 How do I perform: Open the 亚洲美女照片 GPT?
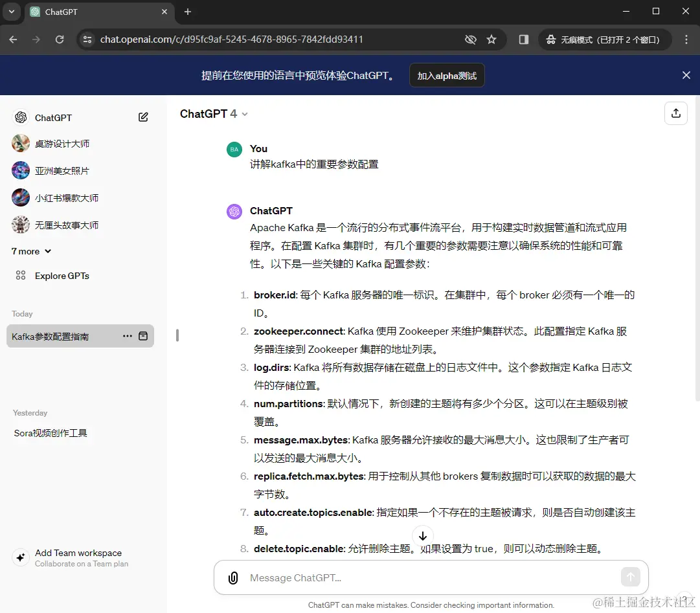pos(62,170)
